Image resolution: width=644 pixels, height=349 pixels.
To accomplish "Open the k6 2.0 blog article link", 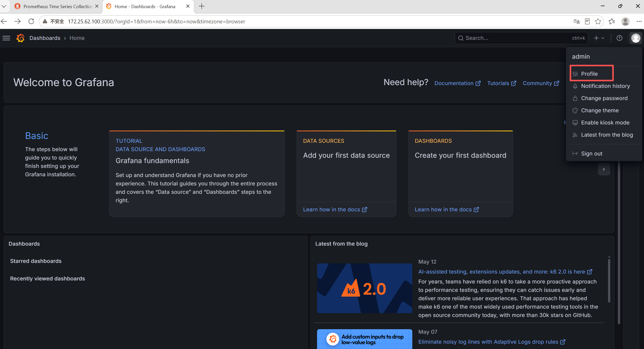I will pyautogui.click(x=505, y=272).
